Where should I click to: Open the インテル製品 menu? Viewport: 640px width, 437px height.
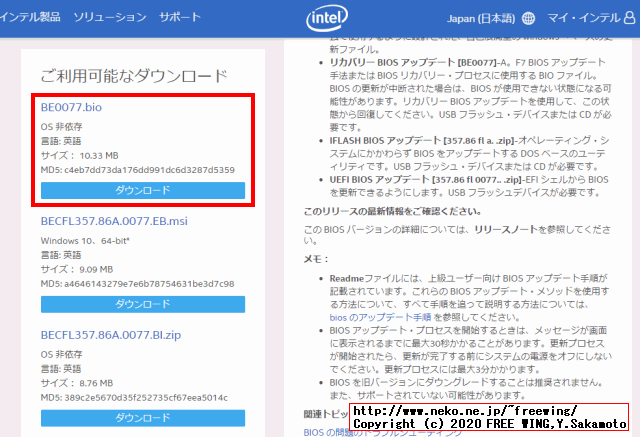pyautogui.click(x=30, y=17)
